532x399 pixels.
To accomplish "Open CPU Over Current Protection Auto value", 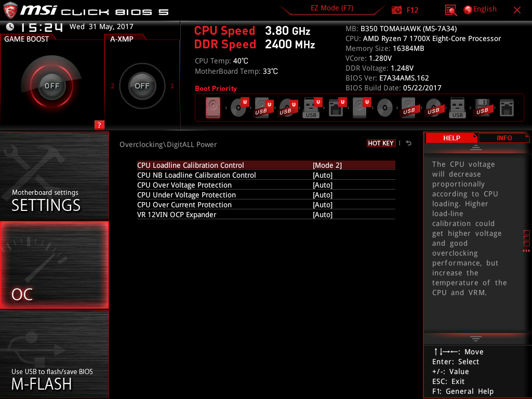I will tap(322, 205).
